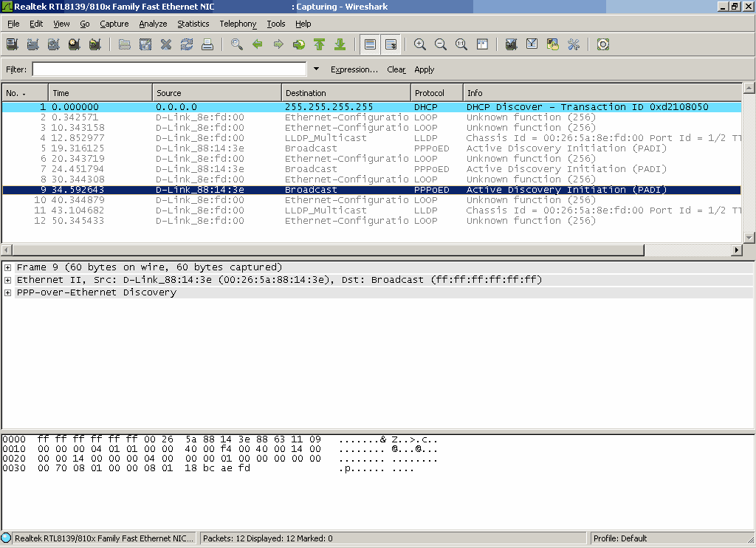Open help lifebuoy toolbar icon
Image resolution: width=756 pixels, height=548 pixels.
pos(602,44)
